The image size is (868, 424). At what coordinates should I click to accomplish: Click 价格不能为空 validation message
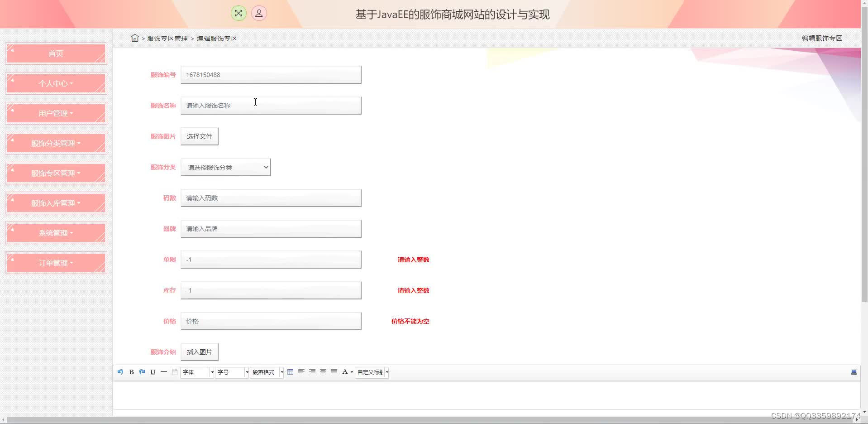tap(410, 321)
